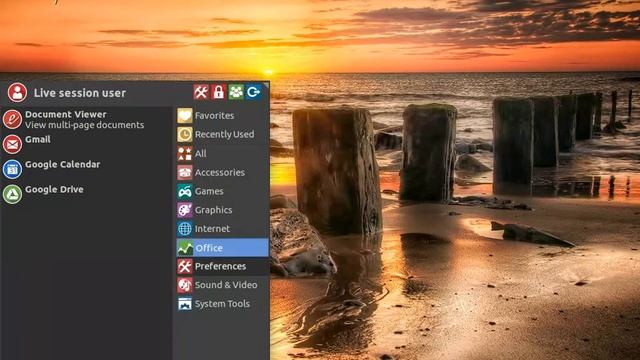
Task: Open the Recently Used category
Action: [222, 134]
